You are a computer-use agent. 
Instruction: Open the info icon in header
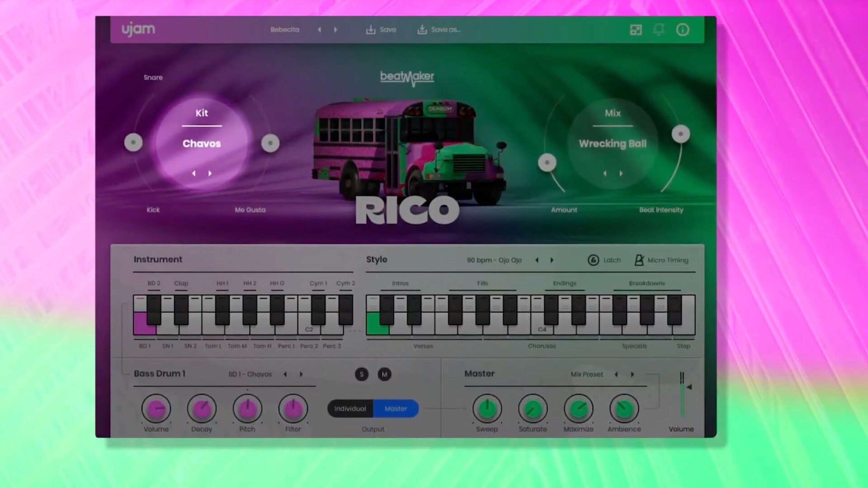pos(682,30)
